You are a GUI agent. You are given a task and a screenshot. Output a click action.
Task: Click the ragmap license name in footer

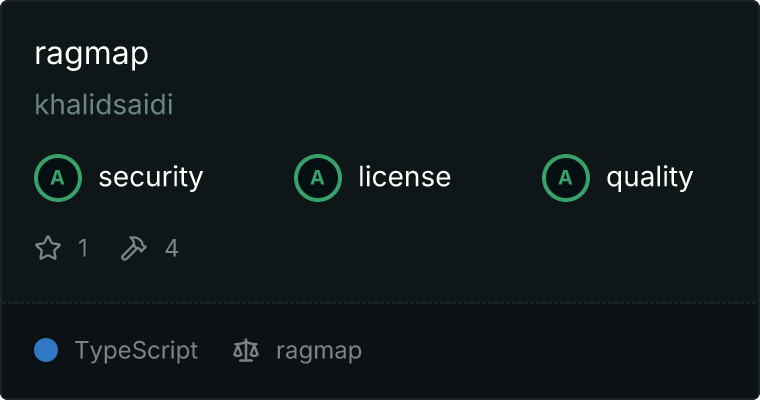(319, 351)
